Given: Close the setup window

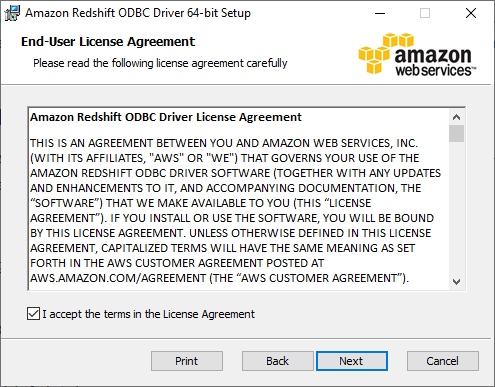Looking at the screenshot, I should point(471,13).
